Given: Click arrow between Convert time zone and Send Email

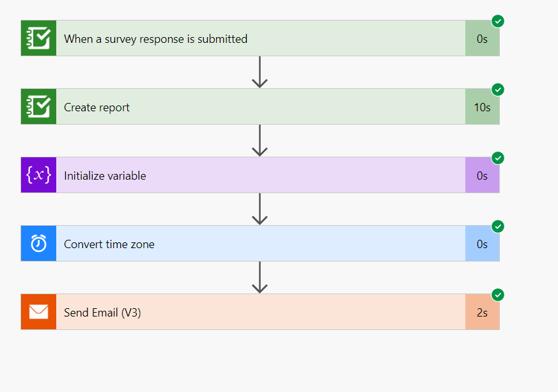Looking at the screenshot, I should (260, 278).
